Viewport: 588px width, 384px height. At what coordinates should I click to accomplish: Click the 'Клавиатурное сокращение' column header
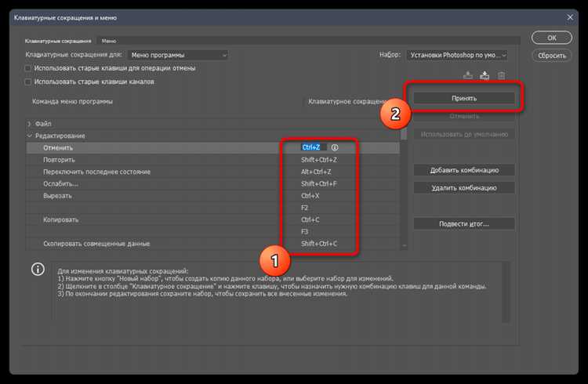coord(347,102)
